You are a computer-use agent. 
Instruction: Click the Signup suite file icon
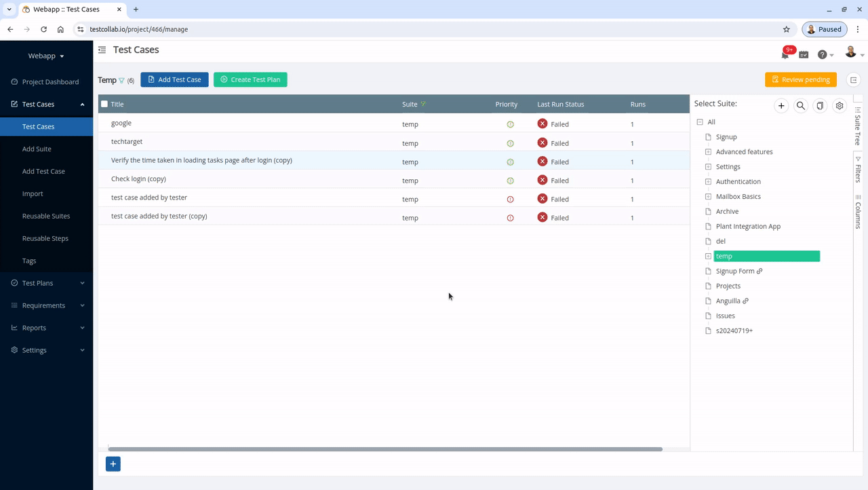[709, 137]
